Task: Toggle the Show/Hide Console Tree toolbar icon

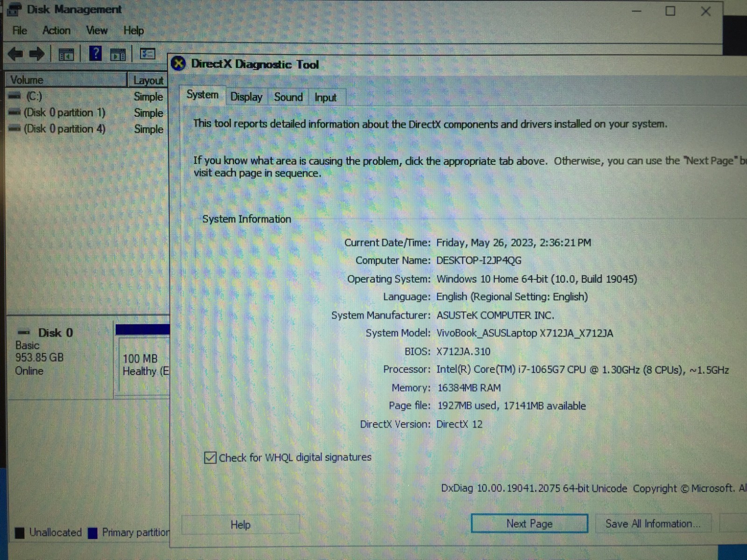Action: 66,55
